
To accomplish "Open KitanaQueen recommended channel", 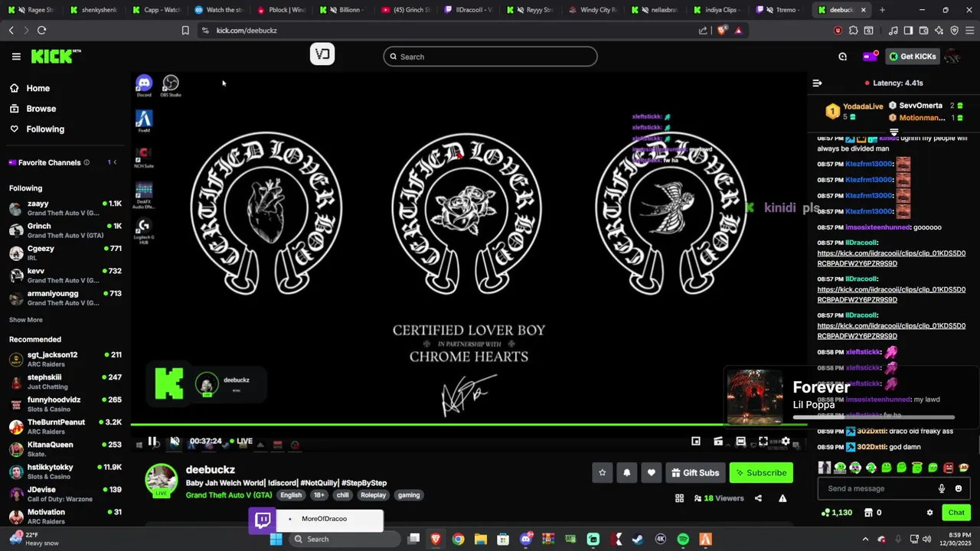I will pos(65,448).
